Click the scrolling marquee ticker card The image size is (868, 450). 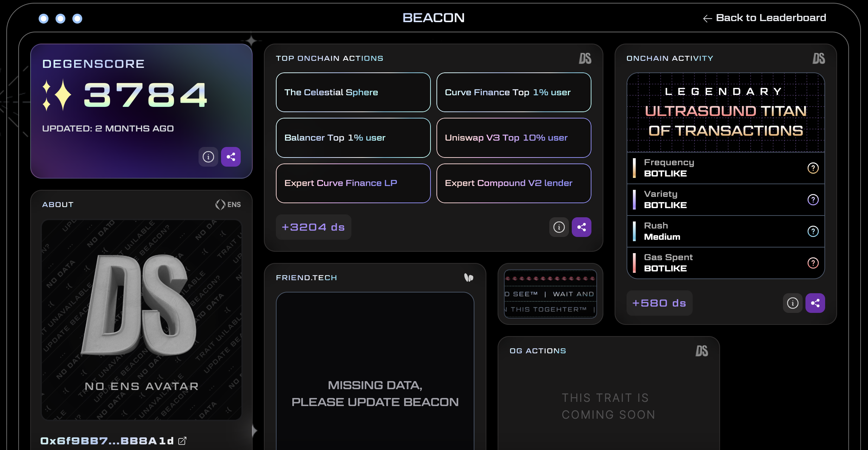(x=550, y=294)
